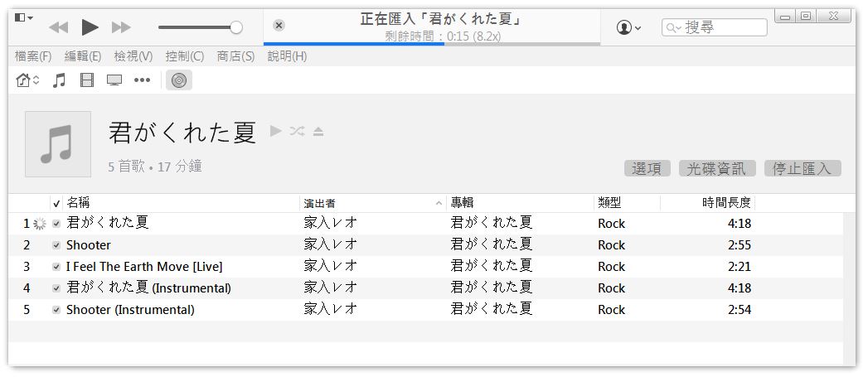Shuffle the album 君がくれた夏
Screen dimensions: 868x377
pos(298,131)
